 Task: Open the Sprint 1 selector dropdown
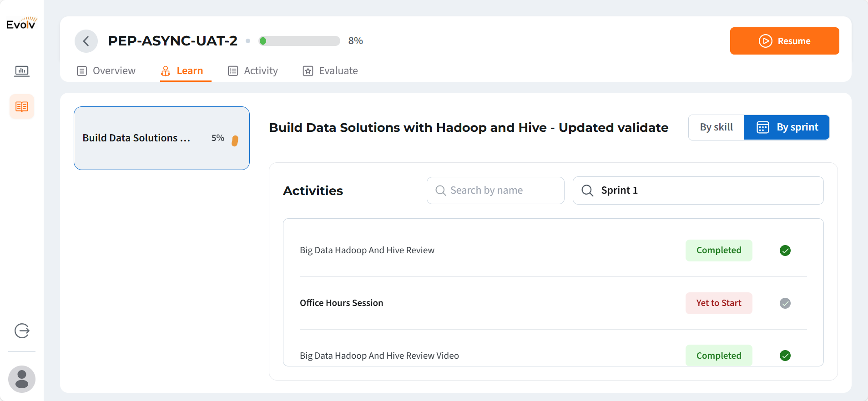tap(698, 190)
